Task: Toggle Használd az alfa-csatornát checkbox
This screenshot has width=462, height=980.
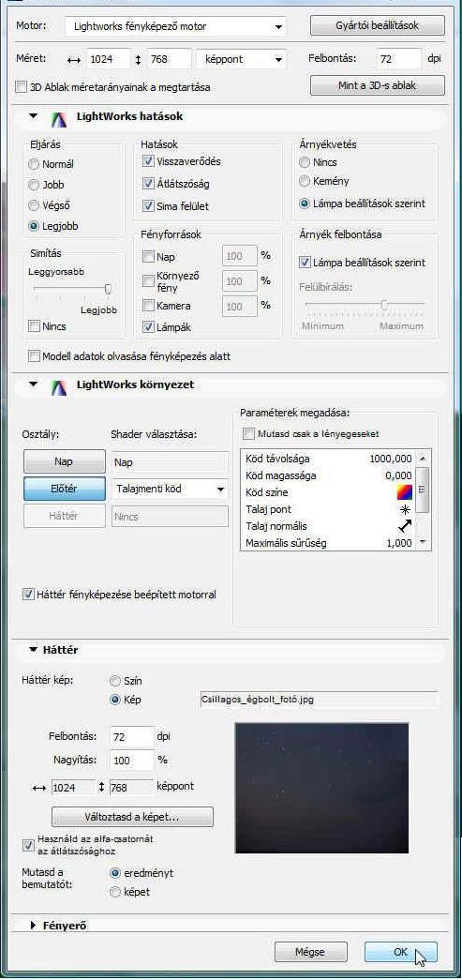Action: pos(28,845)
